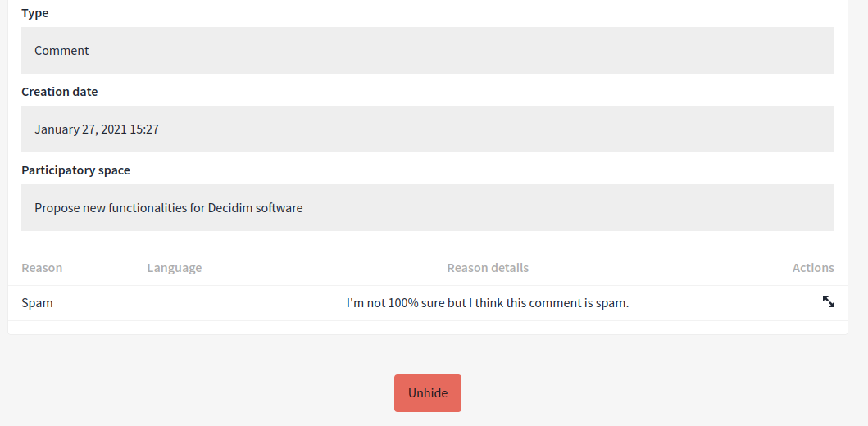Click the Unhide button
The image size is (868, 426).
click(x=427, y=393)
